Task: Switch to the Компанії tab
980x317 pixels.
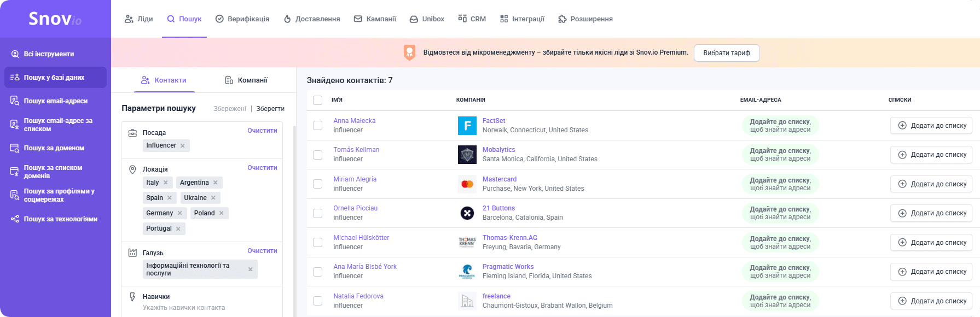Action: click(x=246, y=80)
